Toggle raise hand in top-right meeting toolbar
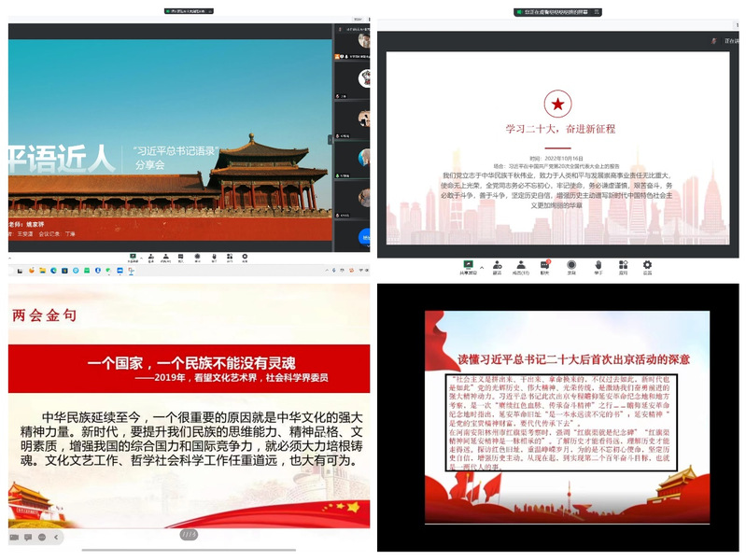The height and width of the screenshot is (560, 746). [598, 266]
